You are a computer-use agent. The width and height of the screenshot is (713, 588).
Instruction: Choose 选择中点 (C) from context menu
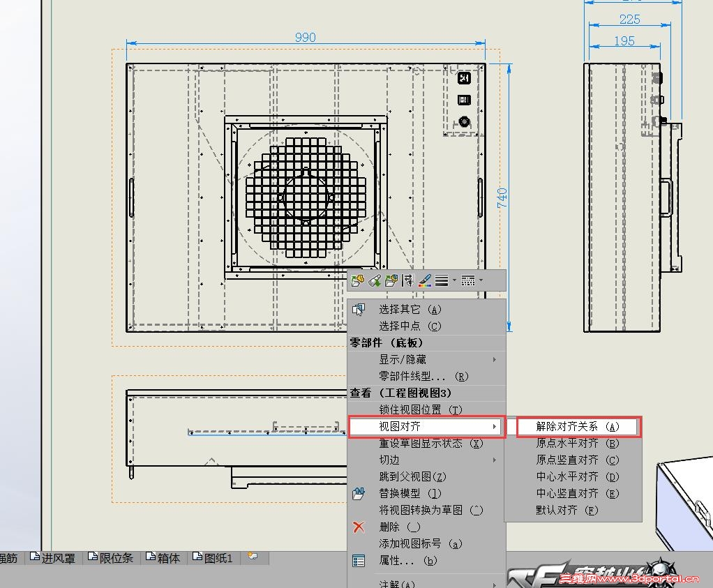(426, 326)
